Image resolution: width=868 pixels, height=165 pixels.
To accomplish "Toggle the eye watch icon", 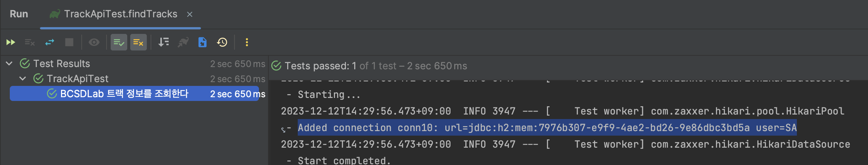I will [94, 42].
